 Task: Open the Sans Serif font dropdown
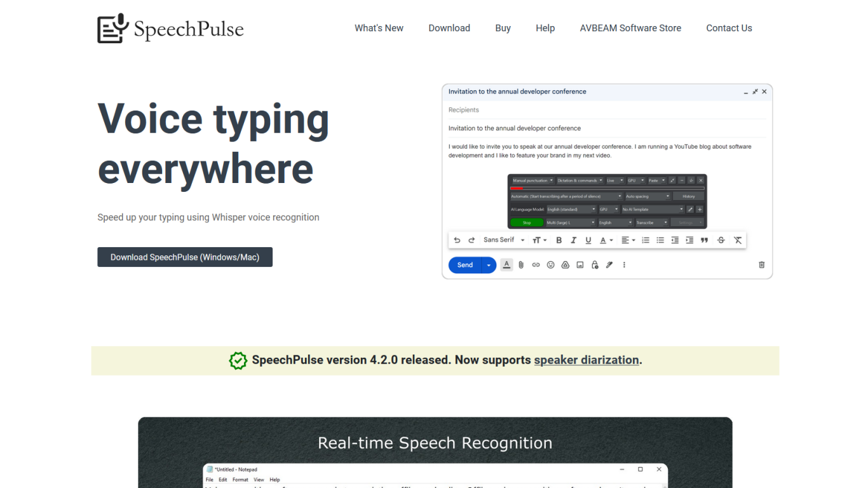(x=501, y=240)
